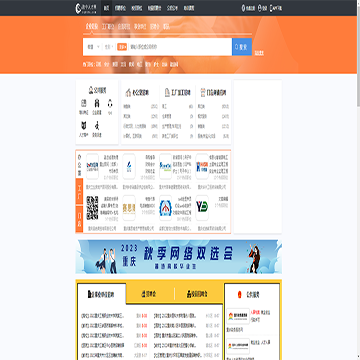360x360 pixels.
Task: Select the white top vertical tab in listings
Action: pos(79,164)
